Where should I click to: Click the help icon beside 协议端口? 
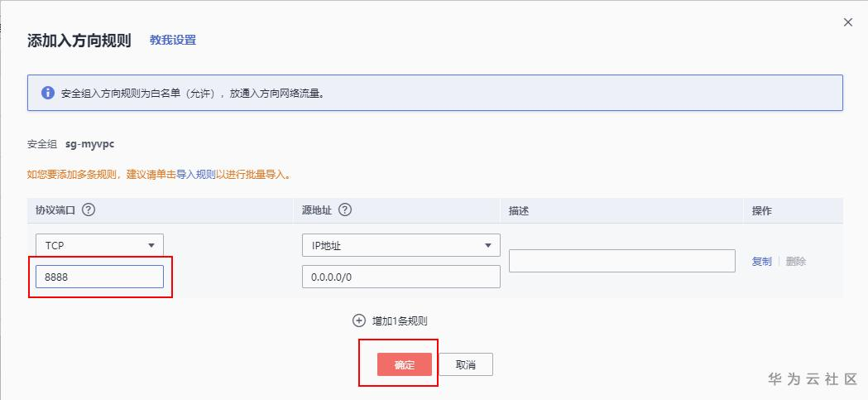coord(89,210)
